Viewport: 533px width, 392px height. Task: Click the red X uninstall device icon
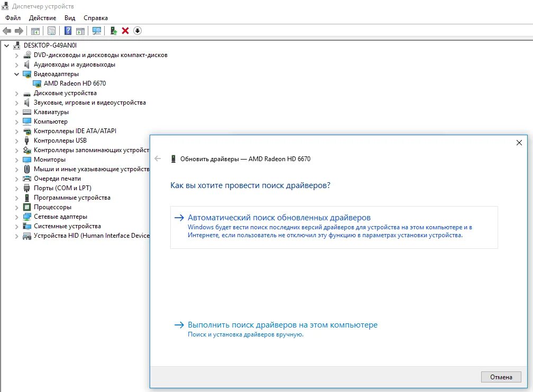125,31
